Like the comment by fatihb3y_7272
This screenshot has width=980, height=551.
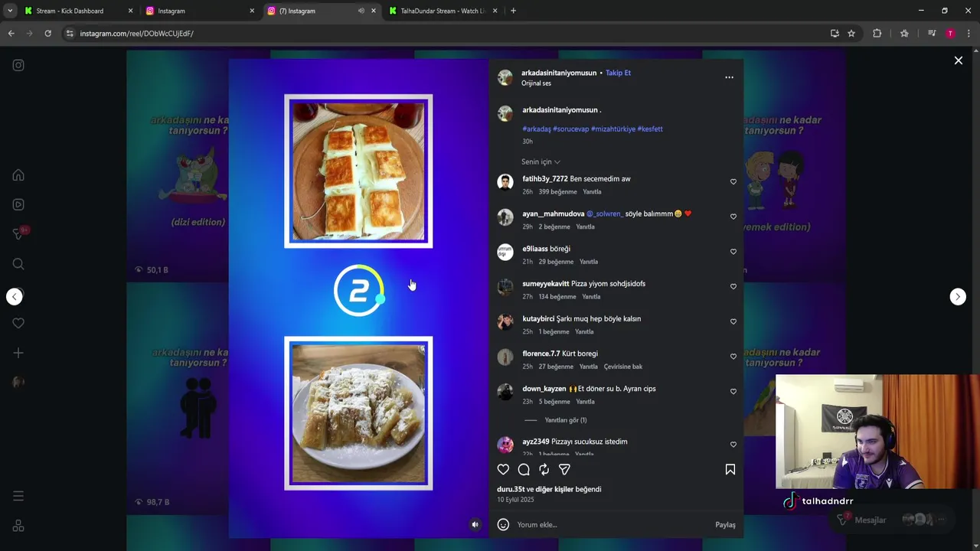point(733,182)
